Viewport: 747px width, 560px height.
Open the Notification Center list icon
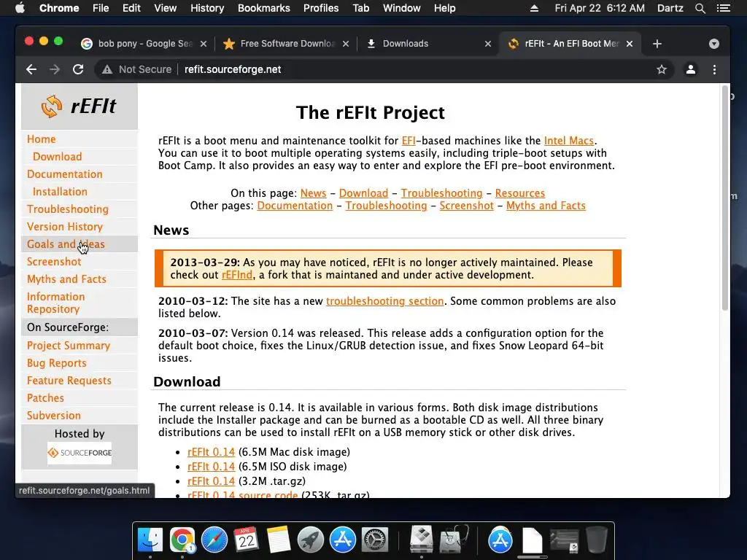723,8
